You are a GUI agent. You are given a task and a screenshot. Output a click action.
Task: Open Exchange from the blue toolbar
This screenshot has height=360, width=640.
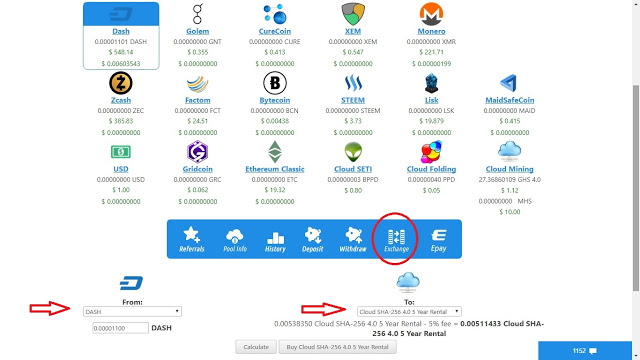396,240
